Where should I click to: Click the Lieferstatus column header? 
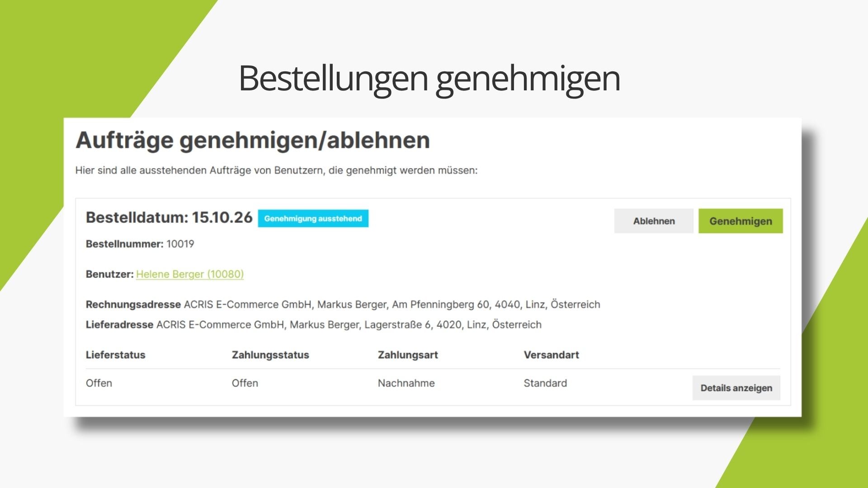[116, 355]
